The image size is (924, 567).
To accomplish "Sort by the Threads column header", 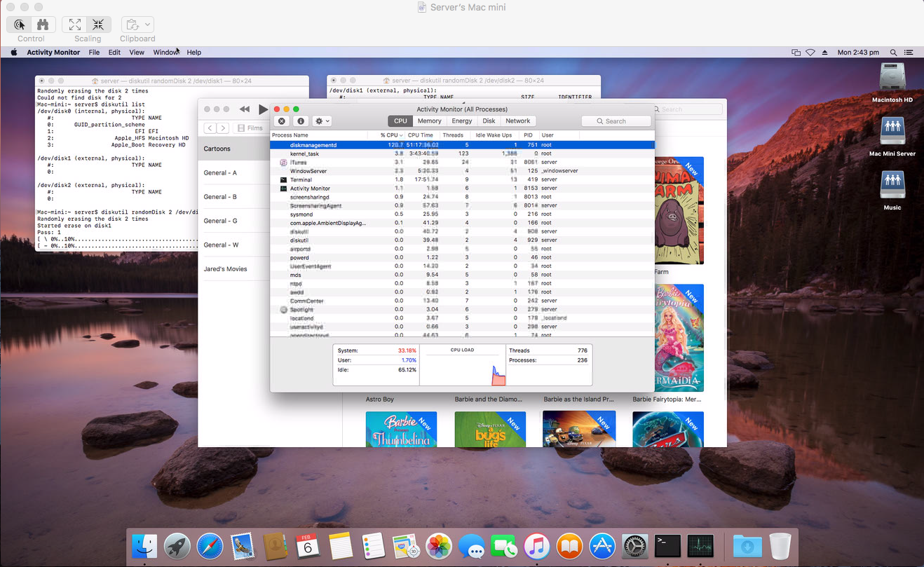I will (454, 135).
